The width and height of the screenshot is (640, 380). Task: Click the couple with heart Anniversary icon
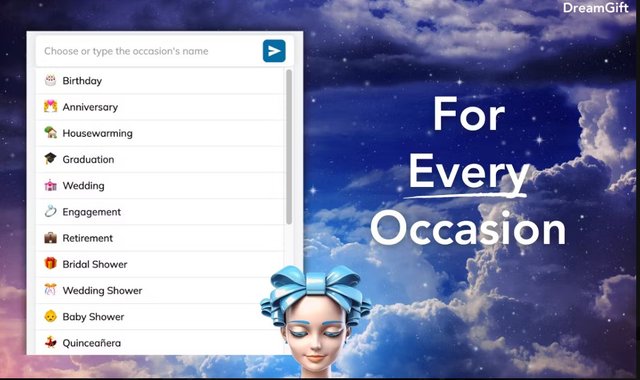coord(50,107)
